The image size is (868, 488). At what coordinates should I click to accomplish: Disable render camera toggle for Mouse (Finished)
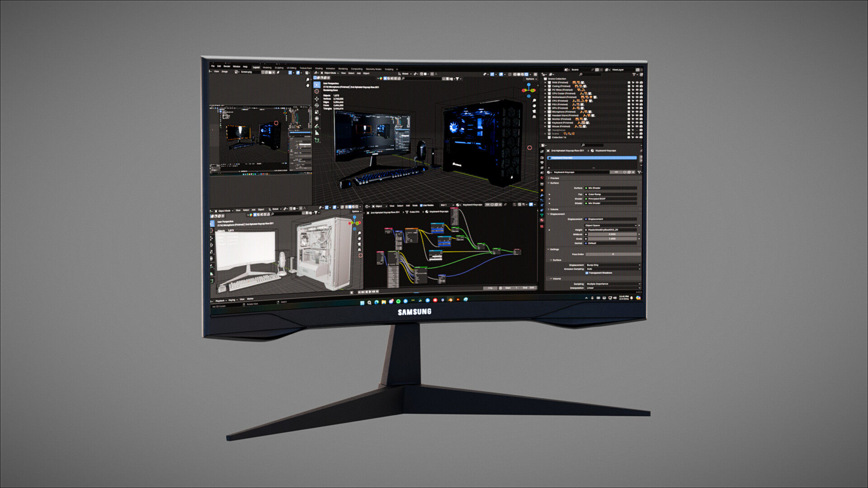click(641, 127)
